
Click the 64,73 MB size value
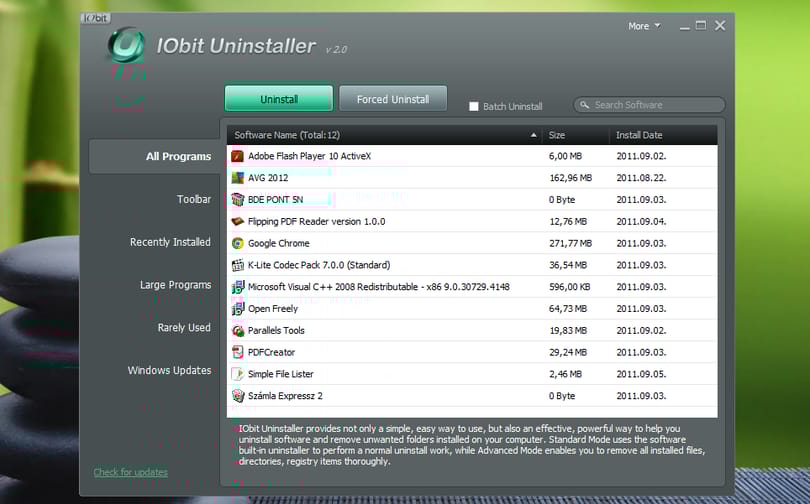click(x=568, y=309)
